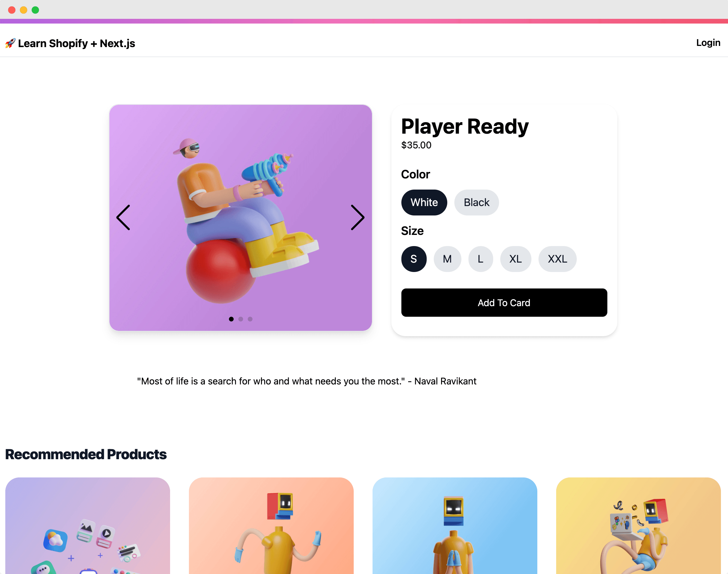Click the Add To Card button

point(504,303)
